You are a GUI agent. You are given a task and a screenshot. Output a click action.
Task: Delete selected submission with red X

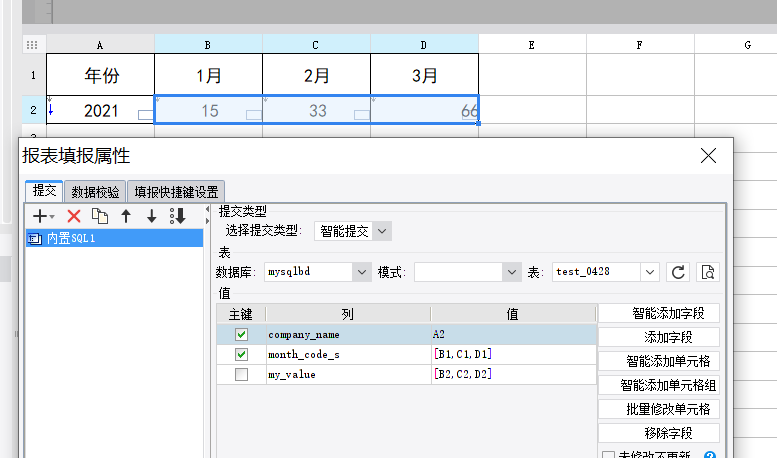pos(74,216)
